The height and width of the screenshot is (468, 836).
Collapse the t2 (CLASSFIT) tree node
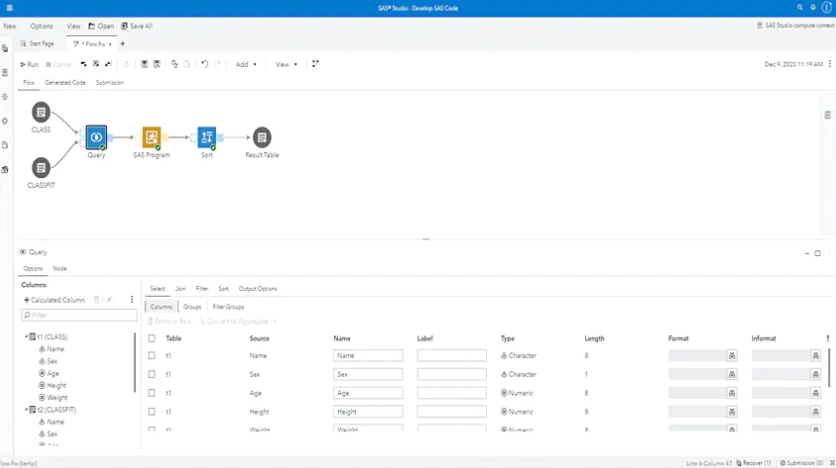click(x=26, y=409)
